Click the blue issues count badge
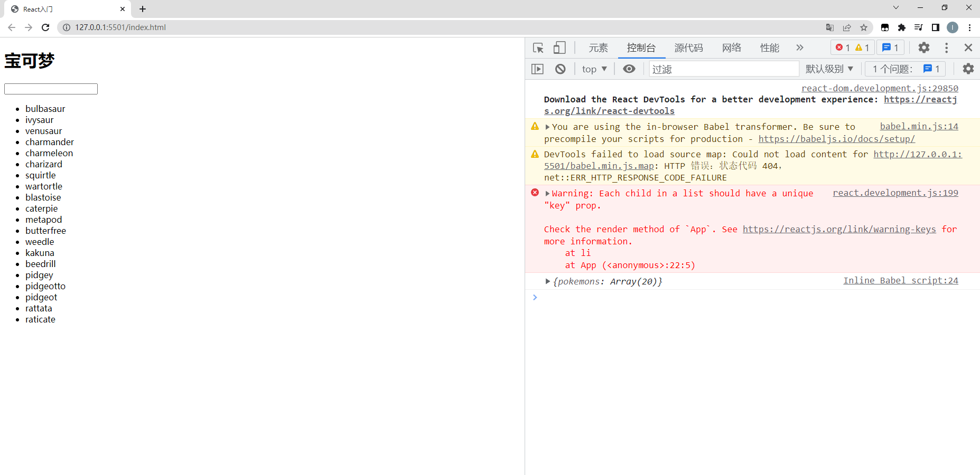 (890, 47)
